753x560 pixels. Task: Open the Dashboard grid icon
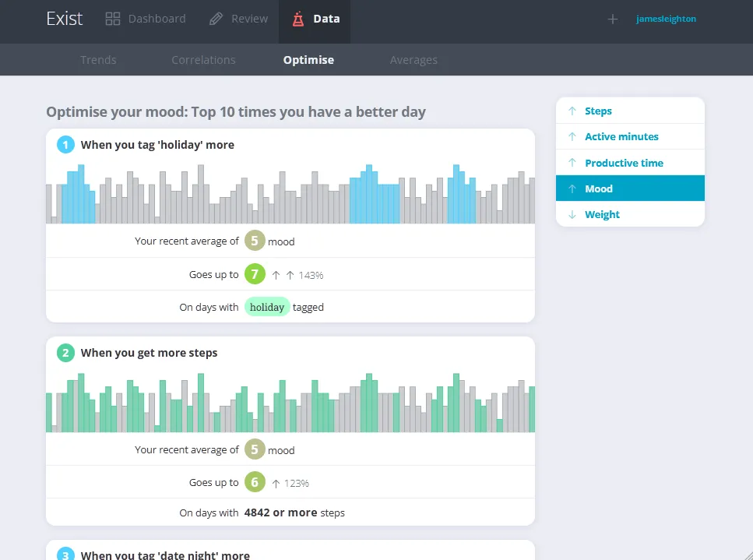(112, 17)
